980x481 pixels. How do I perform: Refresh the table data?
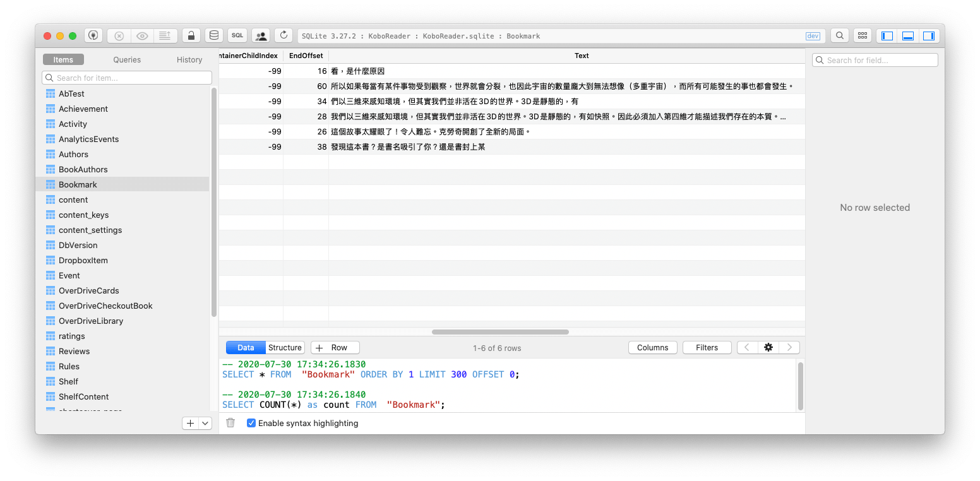tap(283, 35)
